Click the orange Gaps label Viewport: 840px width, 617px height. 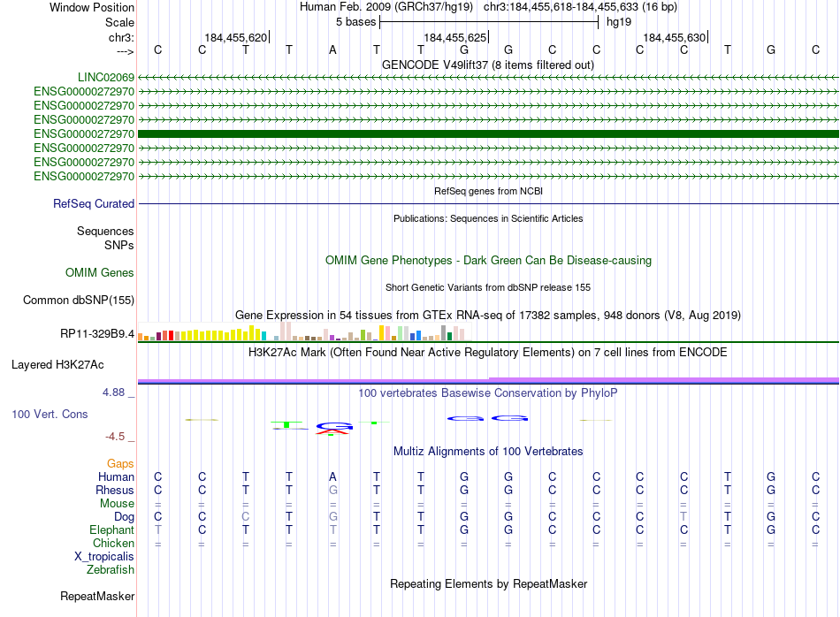[120, 463]
